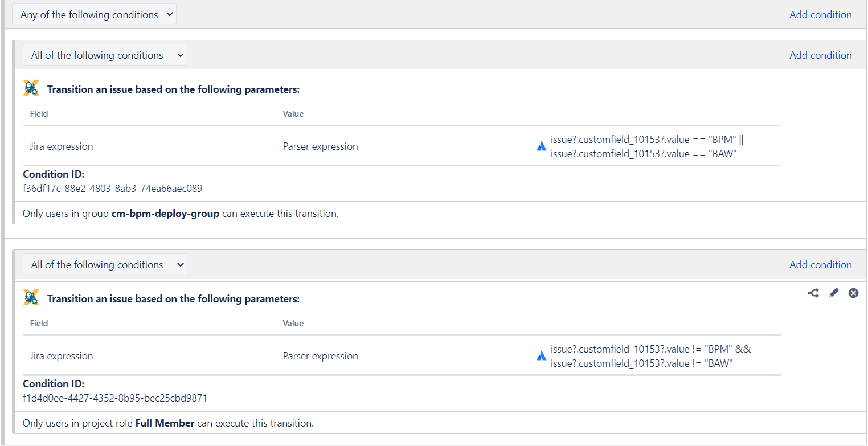Open first 'All of the following conditions' dropdown

click(105, 55)
